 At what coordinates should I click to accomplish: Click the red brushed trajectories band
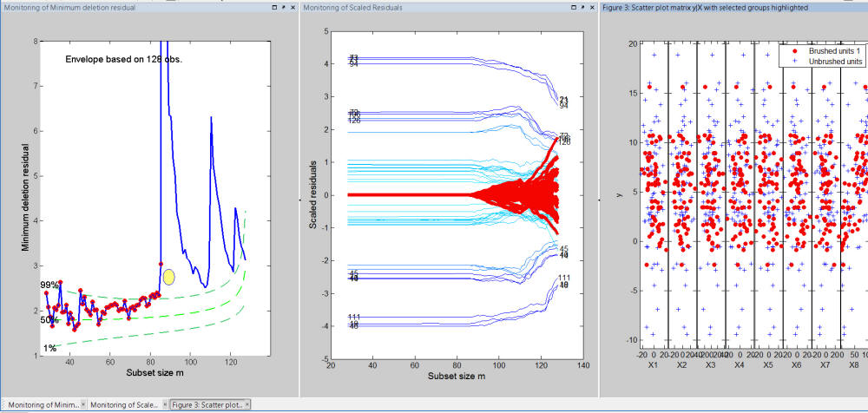coord(521,194)
